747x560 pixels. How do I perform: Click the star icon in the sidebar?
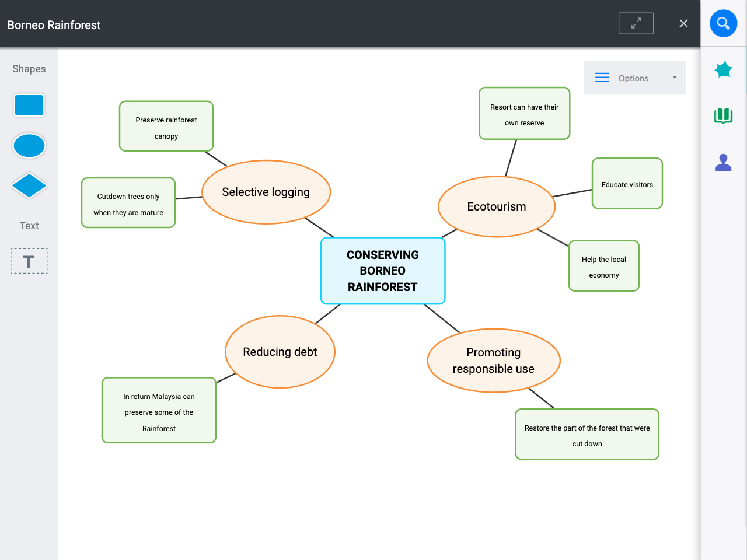(723, 69)
